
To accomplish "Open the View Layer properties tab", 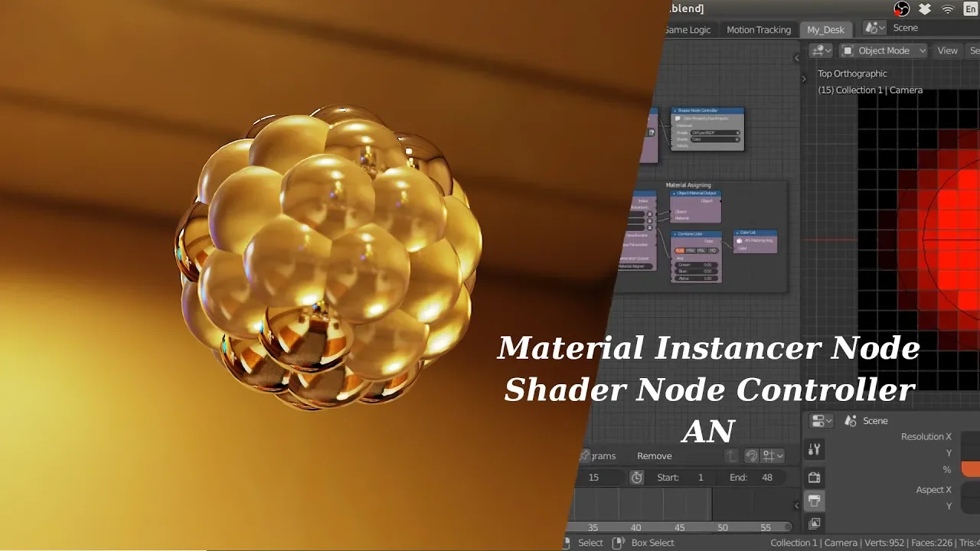I will (815, 523).
